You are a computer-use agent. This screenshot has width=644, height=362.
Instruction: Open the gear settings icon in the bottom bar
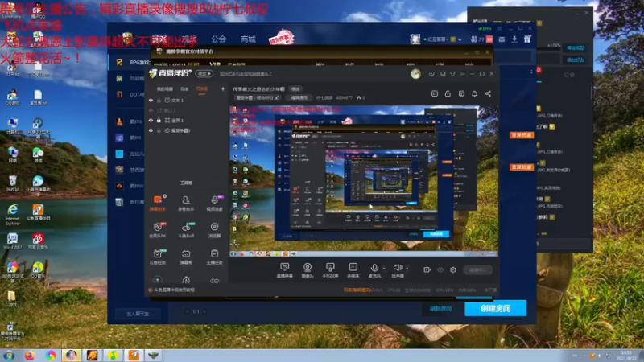pos(453,269)
